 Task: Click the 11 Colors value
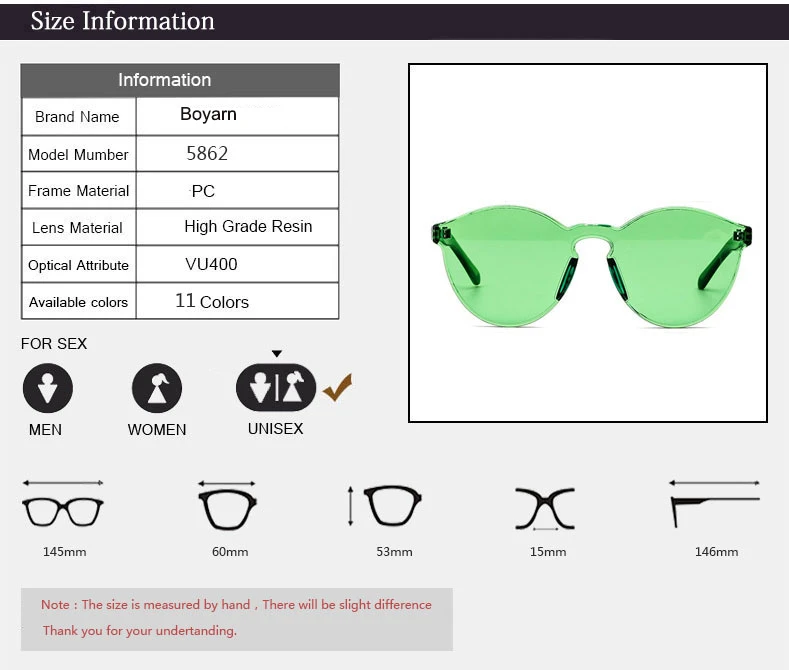pos(212,301)
